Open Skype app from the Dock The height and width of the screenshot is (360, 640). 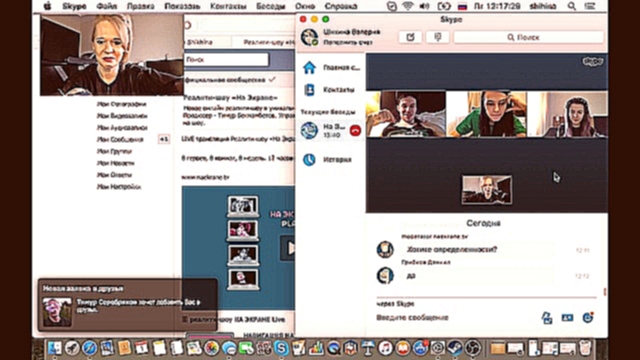[x=281, y=348]
